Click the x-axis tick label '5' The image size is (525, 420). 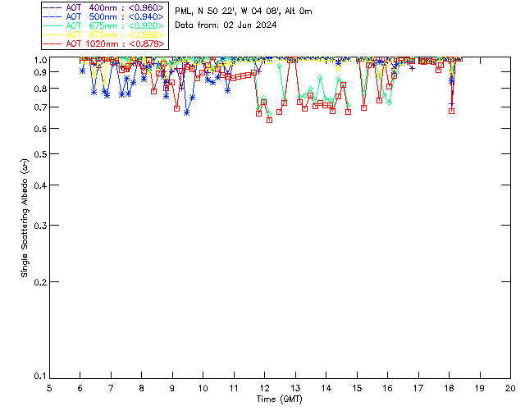[49, 389]
